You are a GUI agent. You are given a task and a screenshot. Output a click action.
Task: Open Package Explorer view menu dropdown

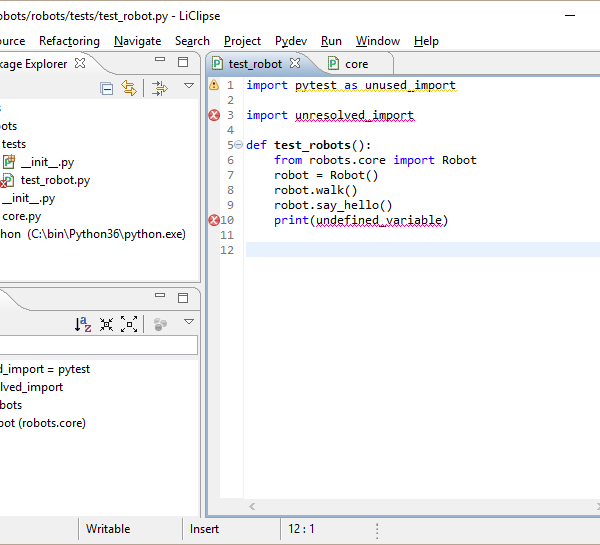pyautogui.click(x=189, y=85)
